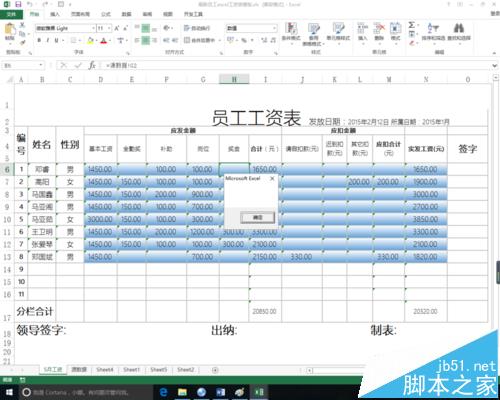Image resolution: width=500 pixels, height=400 pixels.
Task: Click the Increase Decimal icon
Action: point(264,40)
